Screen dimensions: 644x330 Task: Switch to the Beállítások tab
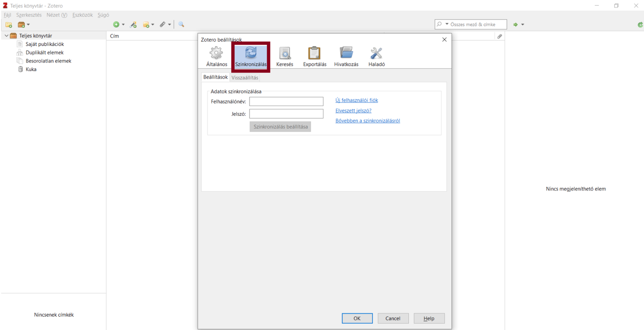point(215,77)
